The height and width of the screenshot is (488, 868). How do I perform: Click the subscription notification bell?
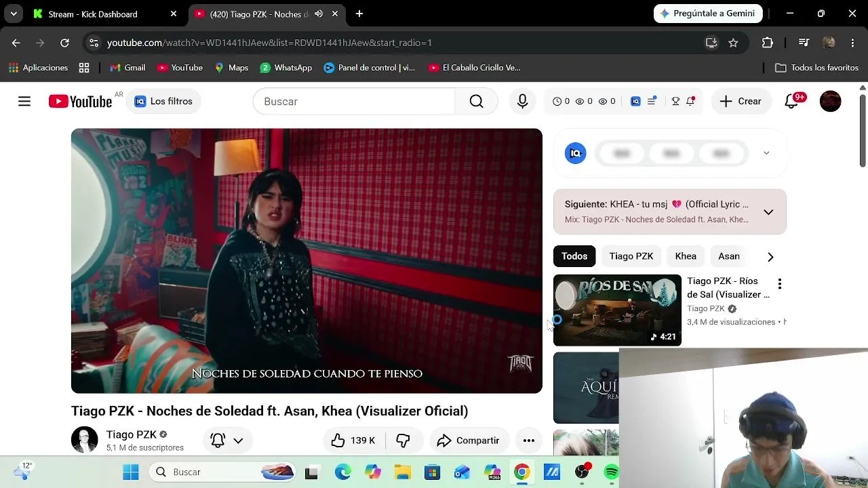[x=218, y=441]
